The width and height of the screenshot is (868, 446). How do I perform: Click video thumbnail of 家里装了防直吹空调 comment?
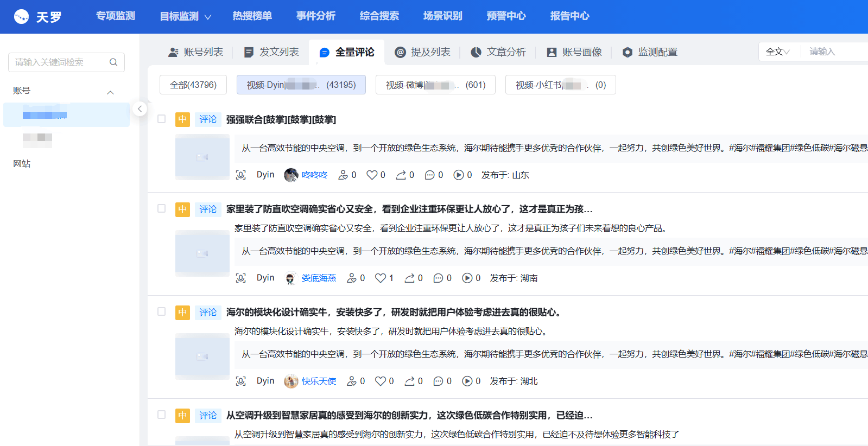(x=202, y=253)
